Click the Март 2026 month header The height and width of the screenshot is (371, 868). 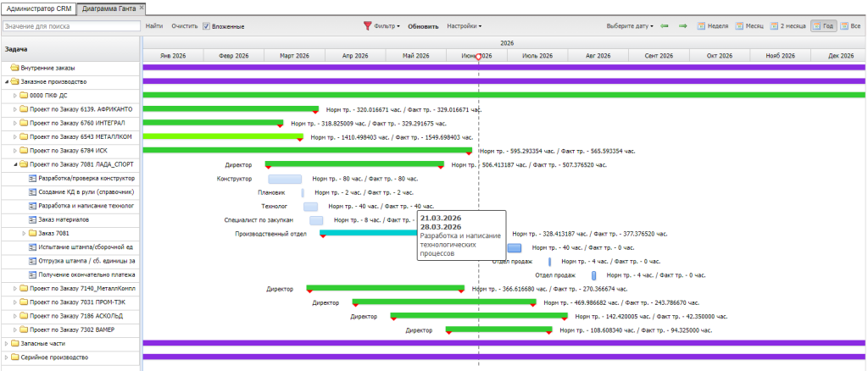(x=294, y=55)
